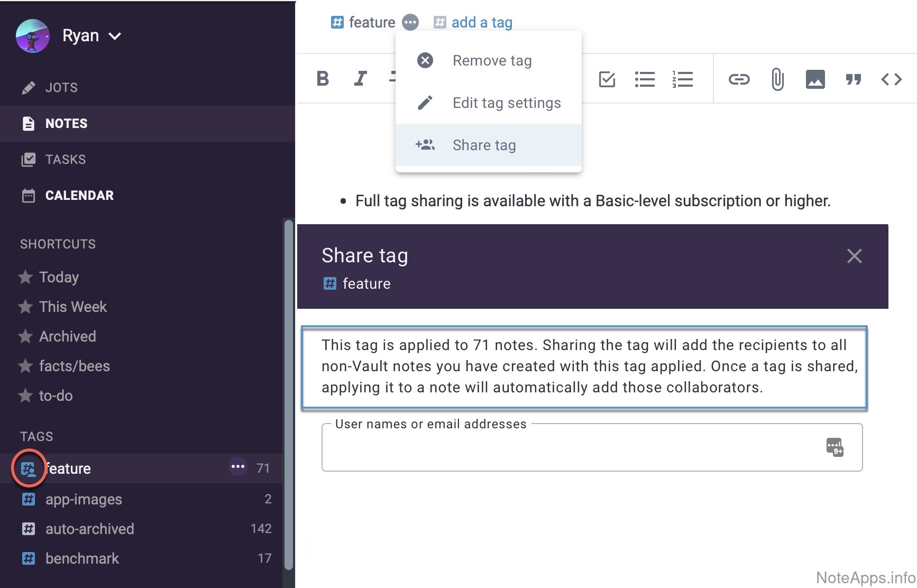
Task: Select Share tag menu option
Action: click(484, 145)
